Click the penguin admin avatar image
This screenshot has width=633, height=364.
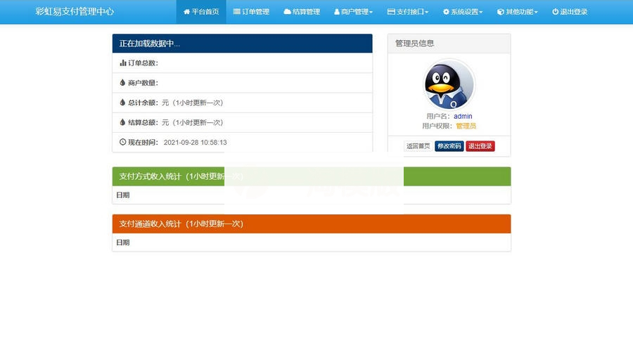pos(449,84)
